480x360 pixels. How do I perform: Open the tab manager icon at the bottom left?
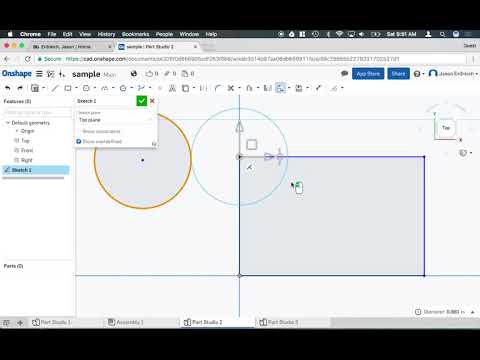click(6, 322)
